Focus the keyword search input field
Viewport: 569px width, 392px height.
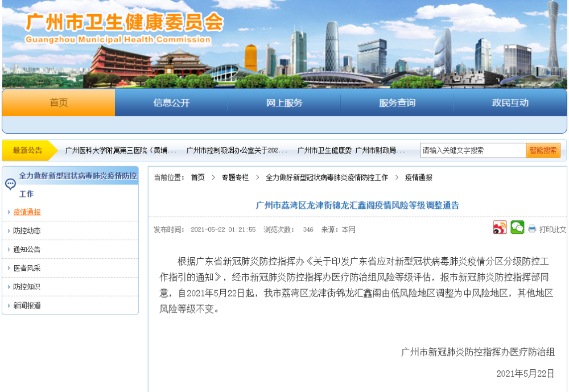point(472,151)
